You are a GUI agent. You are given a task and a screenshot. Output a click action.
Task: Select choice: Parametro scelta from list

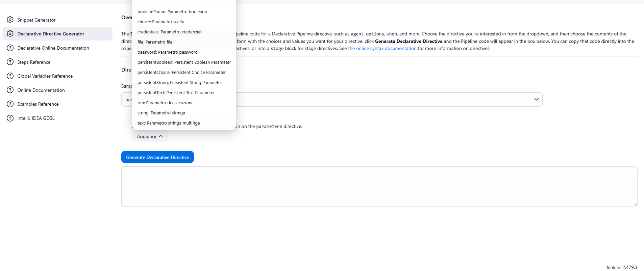pyautogui.click(x=161, y=22)
